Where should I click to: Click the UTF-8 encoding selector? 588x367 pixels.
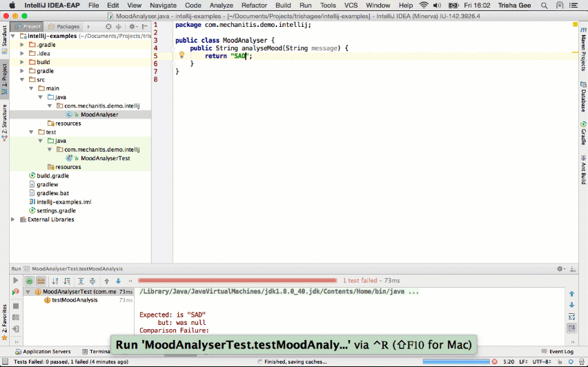[x=542, y=361]
